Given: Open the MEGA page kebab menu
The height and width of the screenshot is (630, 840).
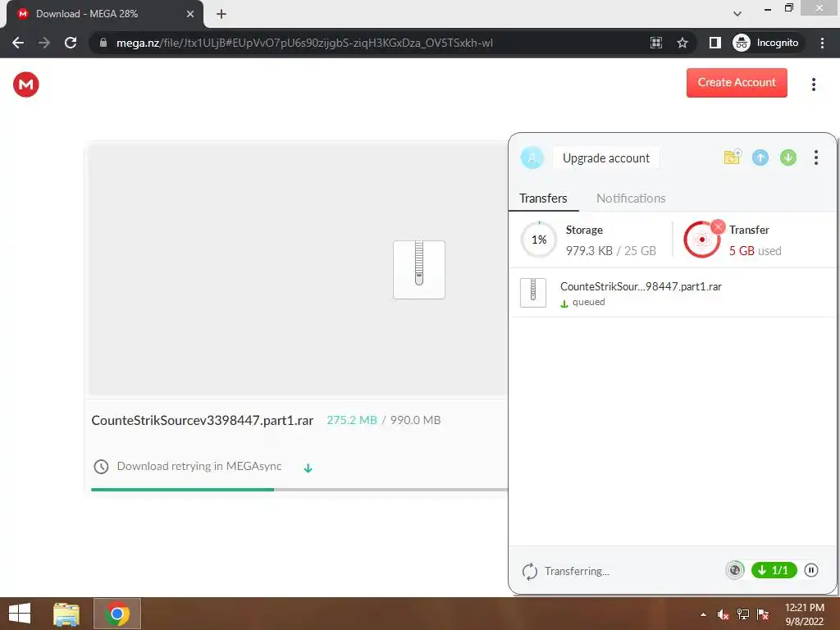Looking at the screenshot, I should click(x=813, y=84).
